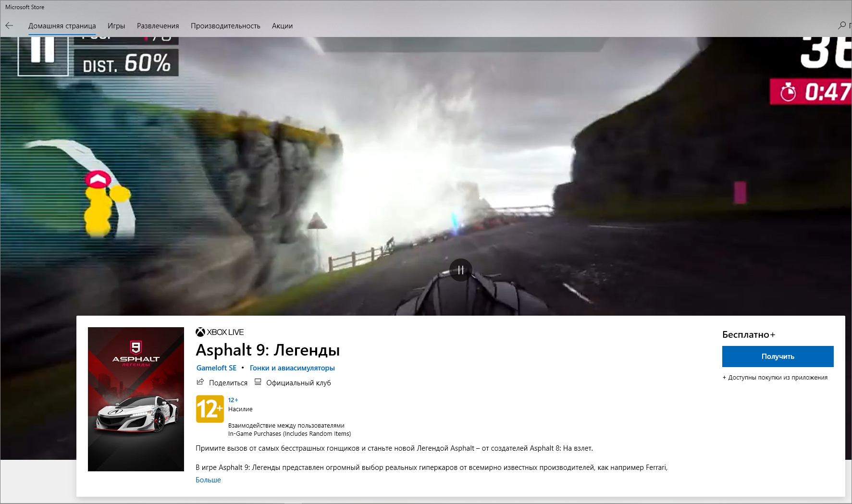Click the Поделиться share link
852x504 pixels.
tap(228, 383)
